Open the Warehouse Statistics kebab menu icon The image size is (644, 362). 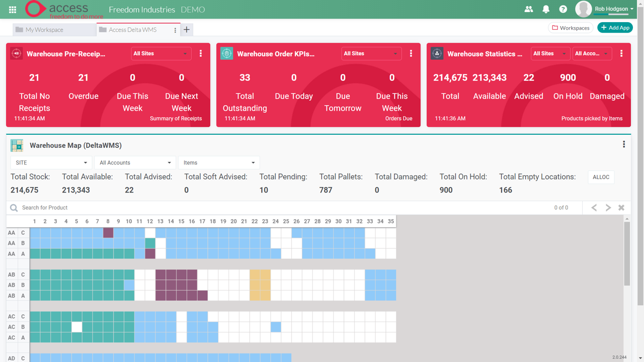point(621,53)
